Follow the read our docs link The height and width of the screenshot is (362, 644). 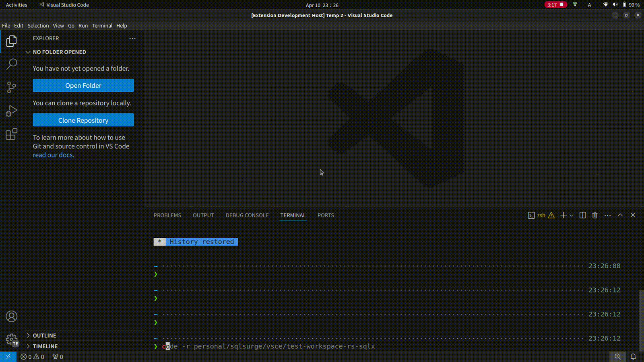point(53,155)
